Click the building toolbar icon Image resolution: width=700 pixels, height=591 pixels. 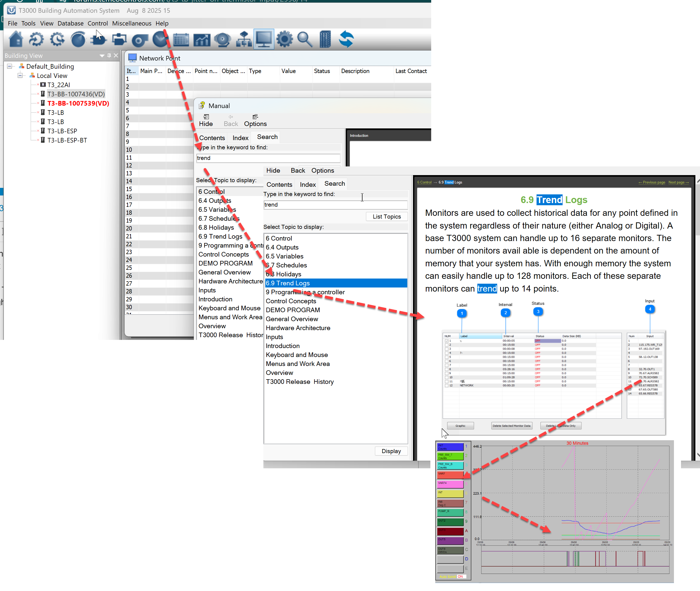click(325, 40)
